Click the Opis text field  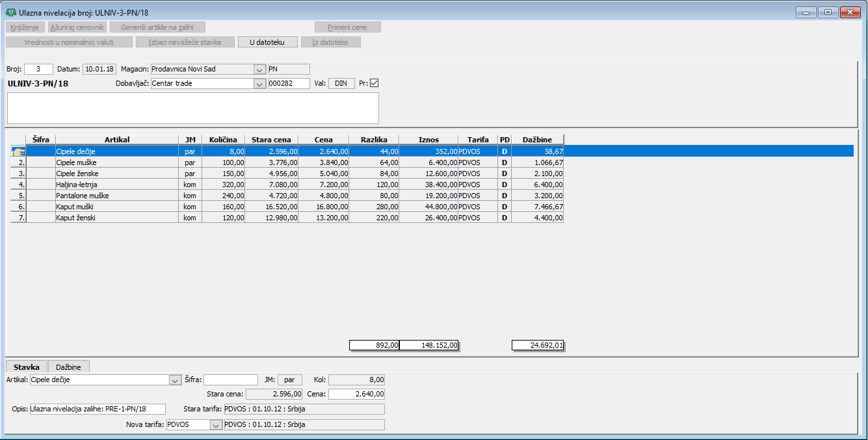click(98, 409)
